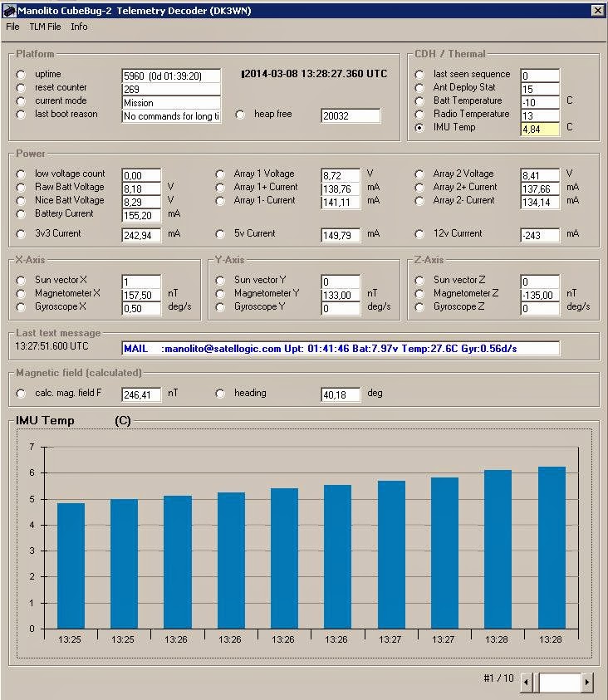Select the heading radio button
Image resolution: width=608 pixels, height=700 pixels.
219,394
